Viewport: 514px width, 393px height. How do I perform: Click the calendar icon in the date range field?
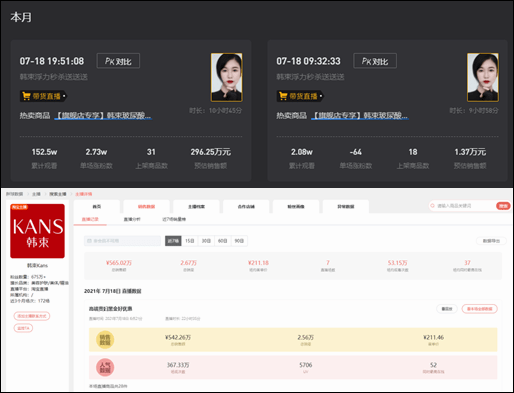click(89, 241)
